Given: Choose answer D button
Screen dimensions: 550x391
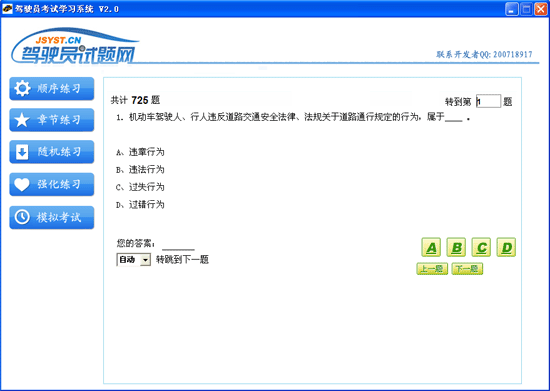Looking at the screenshot, I should coord(506,247).
